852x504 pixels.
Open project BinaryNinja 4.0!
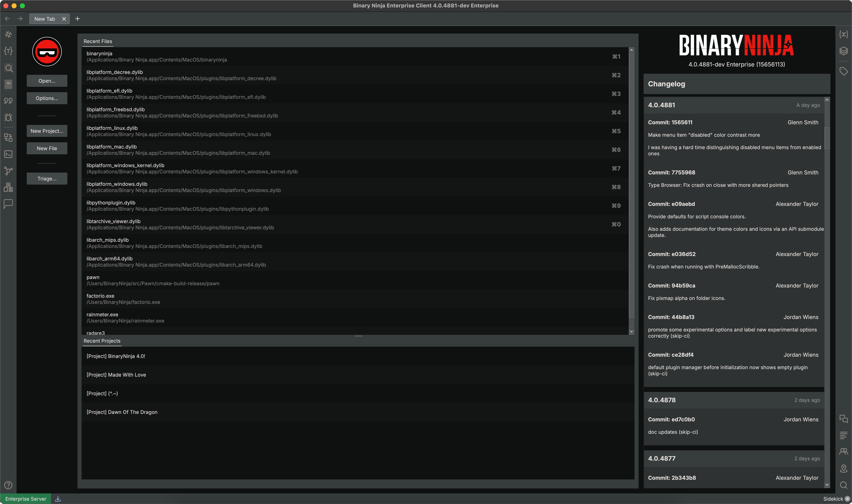(x=358, y=356)
